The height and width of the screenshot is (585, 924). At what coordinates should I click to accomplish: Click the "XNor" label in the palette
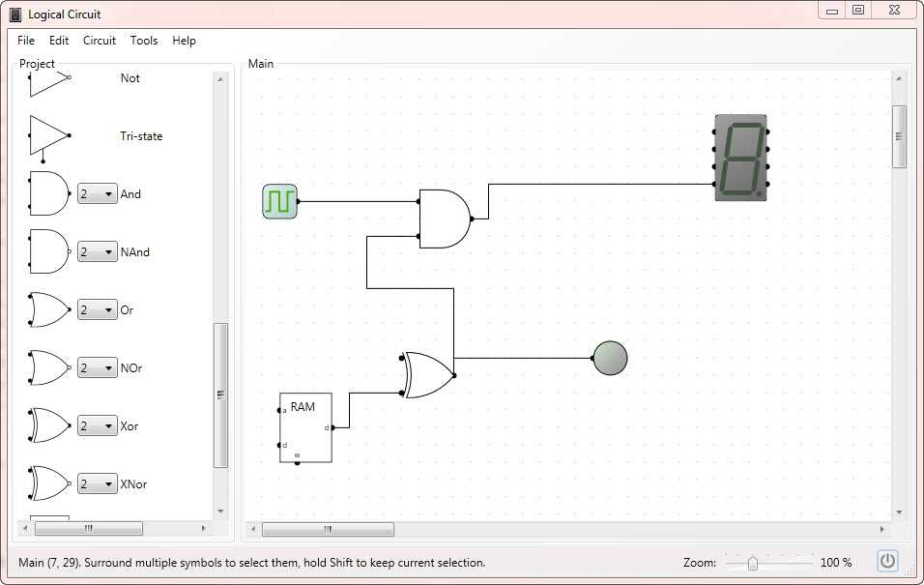133,484
